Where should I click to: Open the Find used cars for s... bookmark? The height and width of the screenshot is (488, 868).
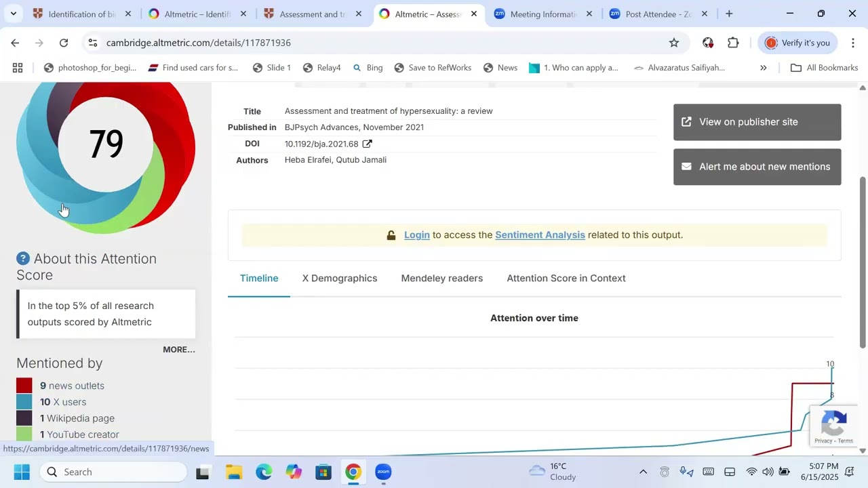193,68
